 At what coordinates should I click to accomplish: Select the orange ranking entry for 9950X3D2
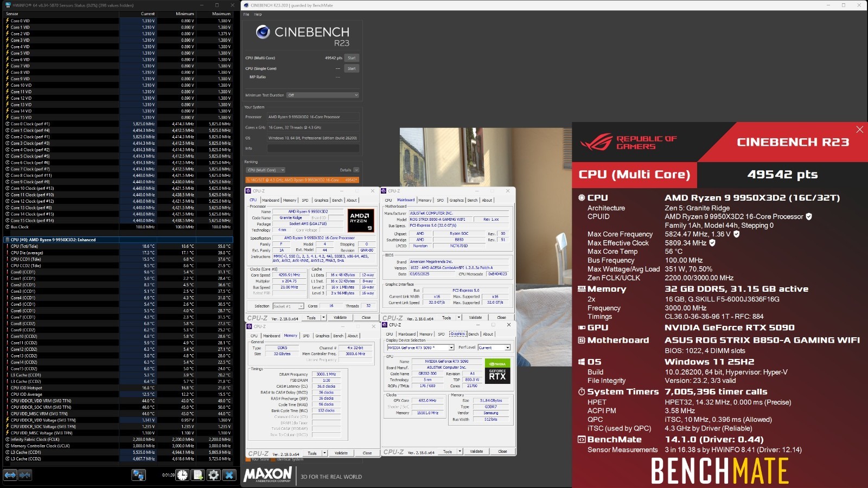coord(302,180)
